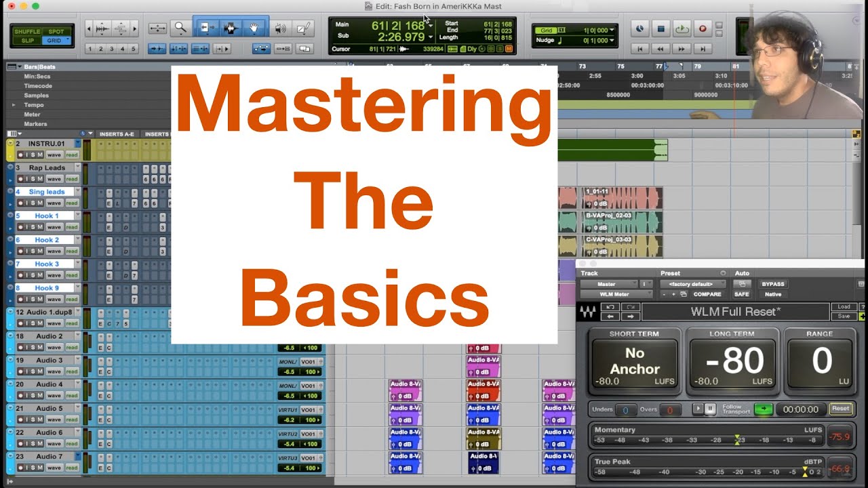
Task: Click the Online sync clock button
Action: coord(639,28)
